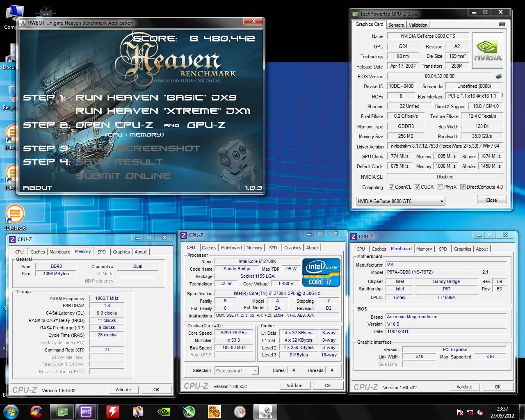Click Submit Online in the Heaven window
The width and height of the screenshot is (525, 420).
pos(123,176)
